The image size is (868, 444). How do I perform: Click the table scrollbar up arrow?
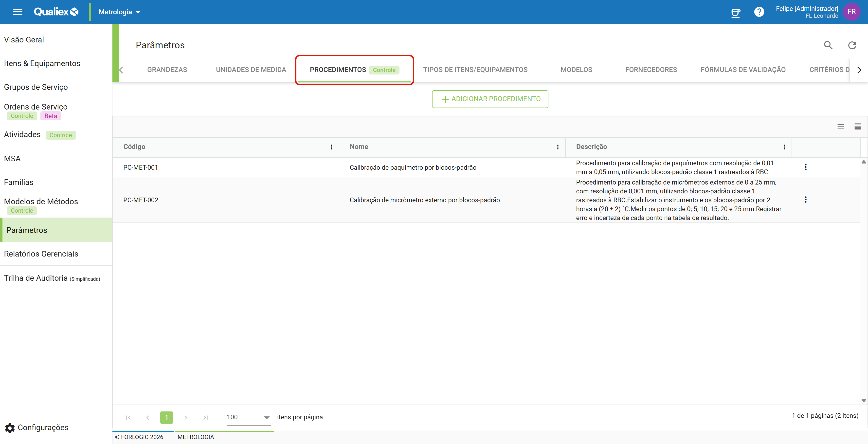(864, 162)
